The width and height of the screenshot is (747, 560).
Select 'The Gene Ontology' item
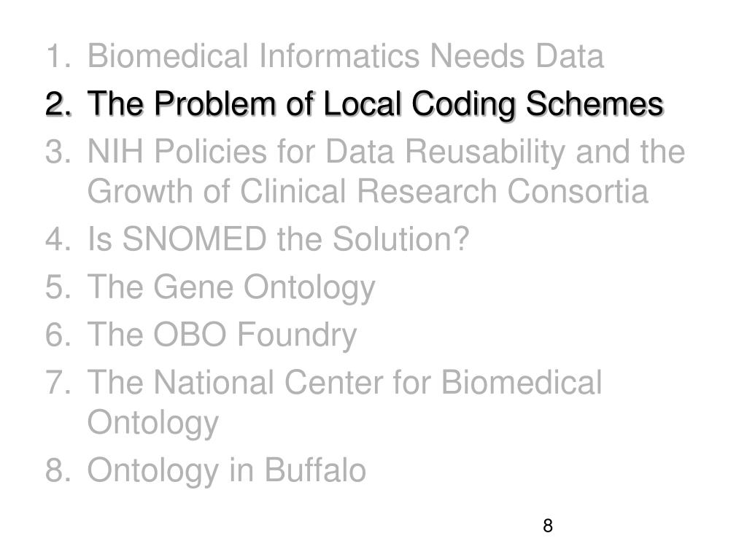(x=231, y=287)
